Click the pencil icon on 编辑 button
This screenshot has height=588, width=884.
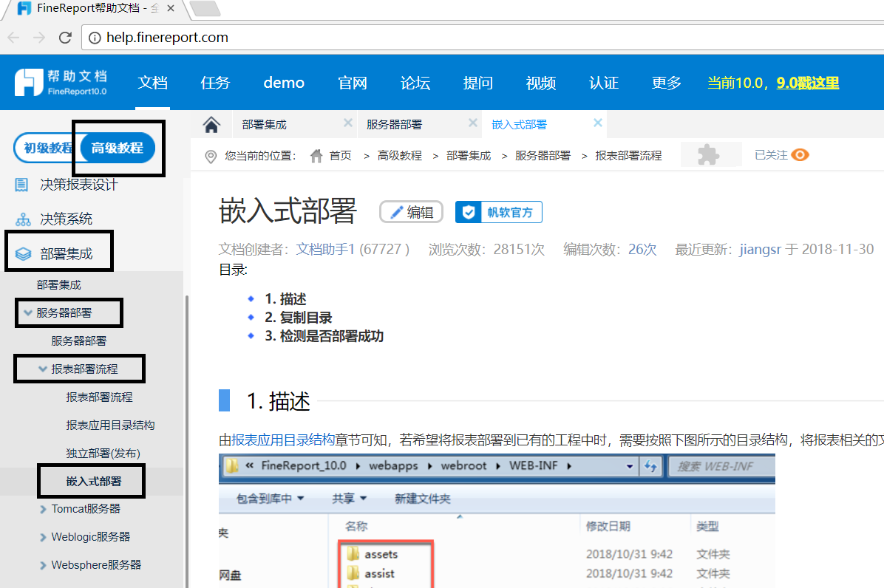click(x=397, y=212)
